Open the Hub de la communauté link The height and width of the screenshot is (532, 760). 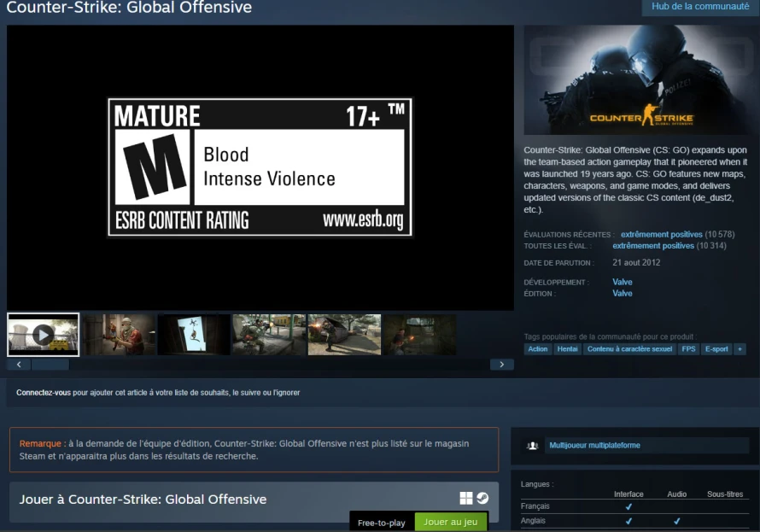(700, 7)
